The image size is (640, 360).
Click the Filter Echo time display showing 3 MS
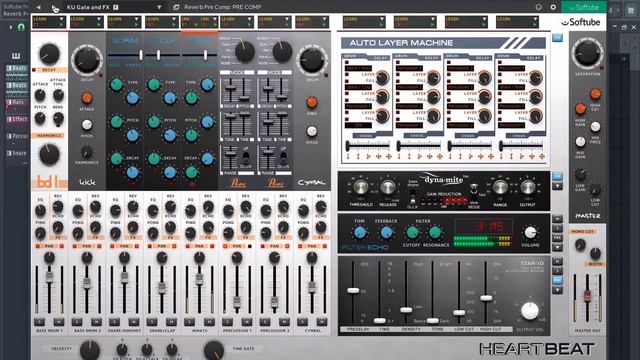click(x=483, y=226)
